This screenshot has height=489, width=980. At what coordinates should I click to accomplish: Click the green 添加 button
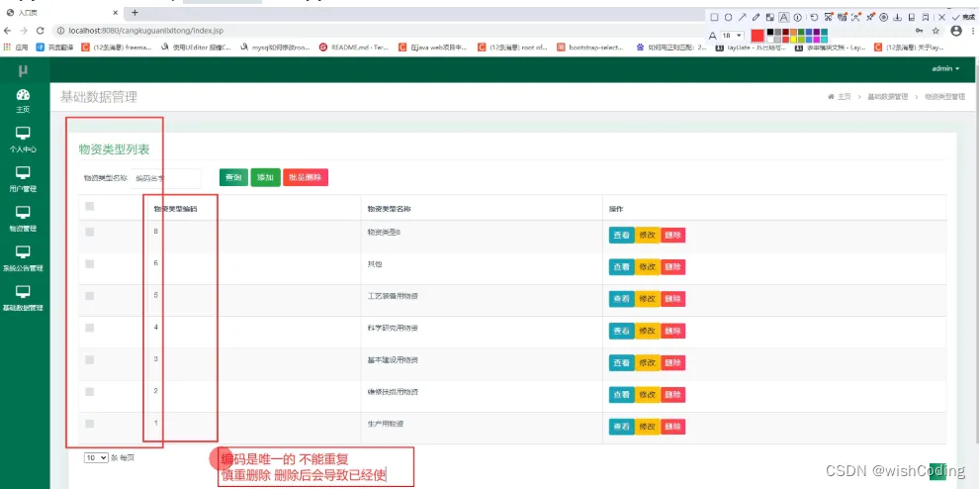[265, 177]
